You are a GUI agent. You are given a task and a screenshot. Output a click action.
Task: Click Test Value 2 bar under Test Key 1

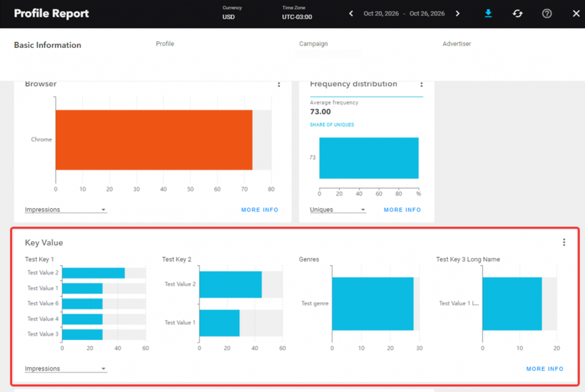(93, 273)
